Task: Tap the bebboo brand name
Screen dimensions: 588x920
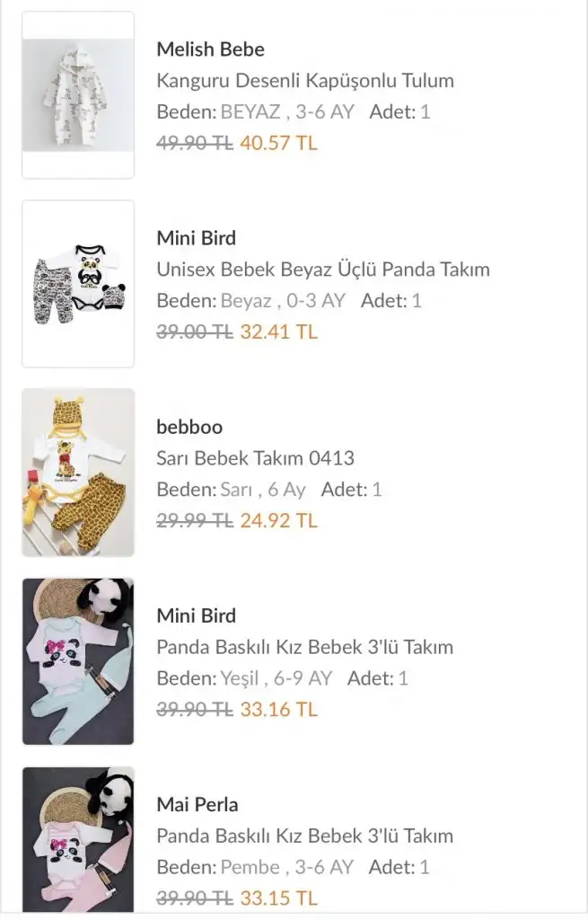Action: pos(189,427)
